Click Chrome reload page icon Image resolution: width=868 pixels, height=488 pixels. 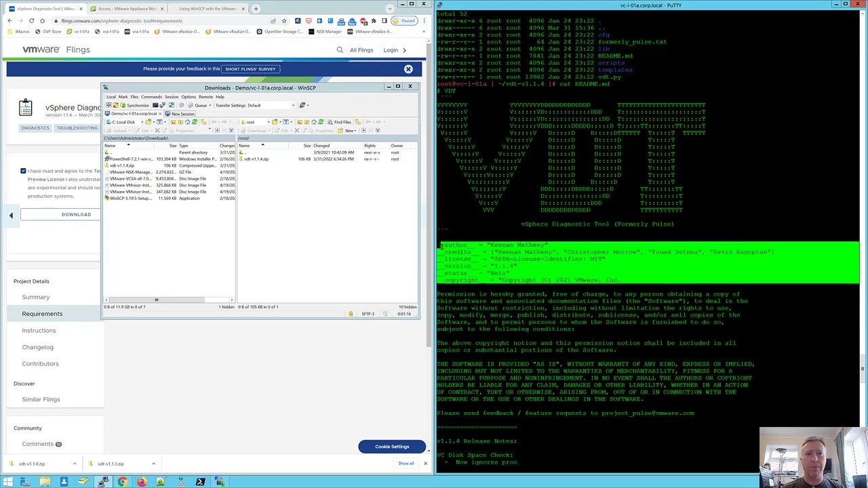pyautogui.click(x=31, y=20)
